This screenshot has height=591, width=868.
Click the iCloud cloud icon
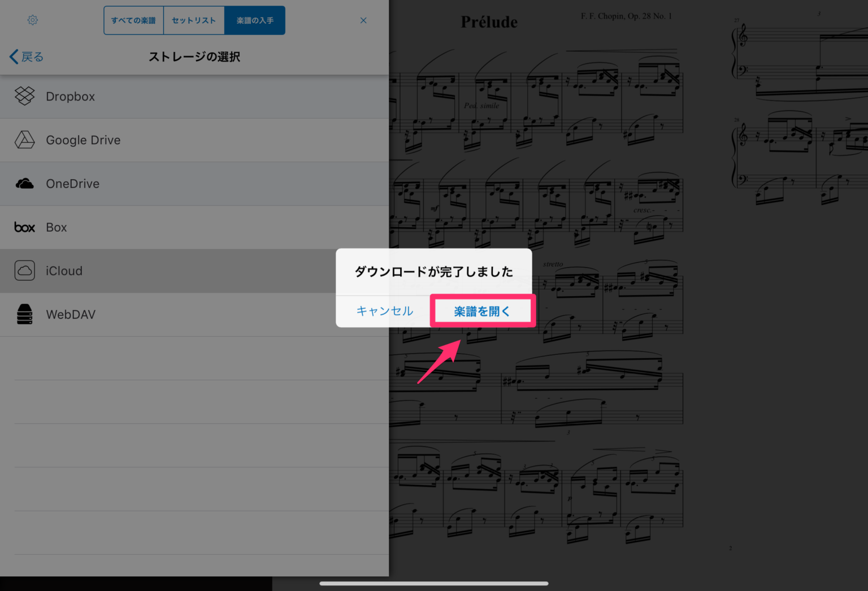[24, 271]
